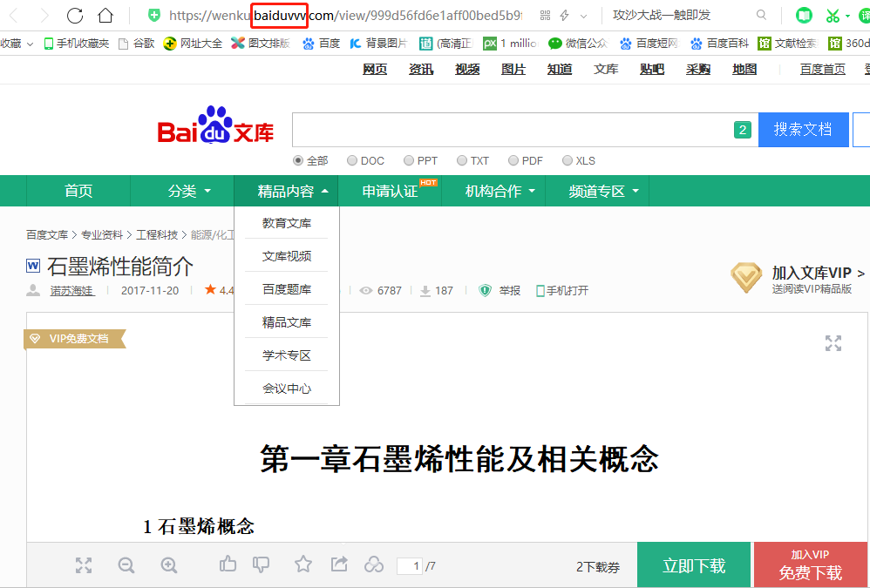Open the 知道 link in top navigation
This screenshot has height=588, width=870.
(x=560, y=70)
